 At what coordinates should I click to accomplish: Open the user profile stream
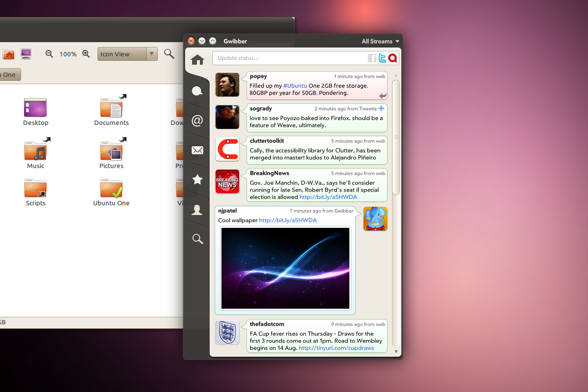[x=197, y=210]
